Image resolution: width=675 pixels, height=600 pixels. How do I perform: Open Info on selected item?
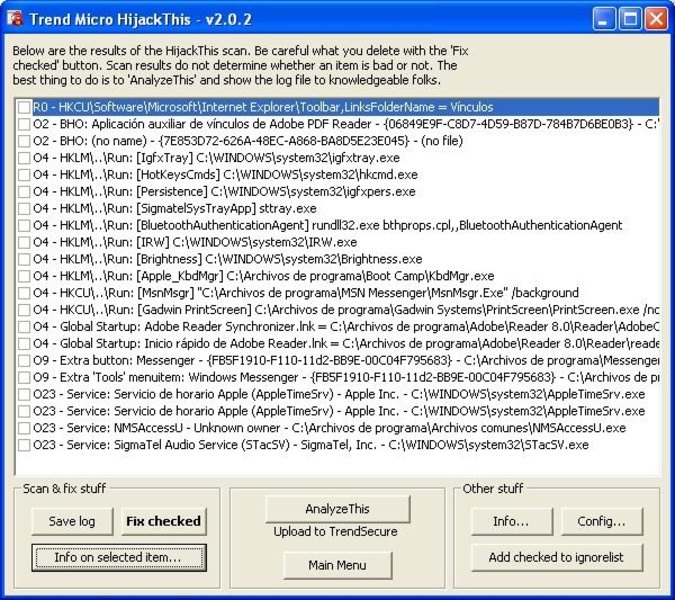pos(119,557)
